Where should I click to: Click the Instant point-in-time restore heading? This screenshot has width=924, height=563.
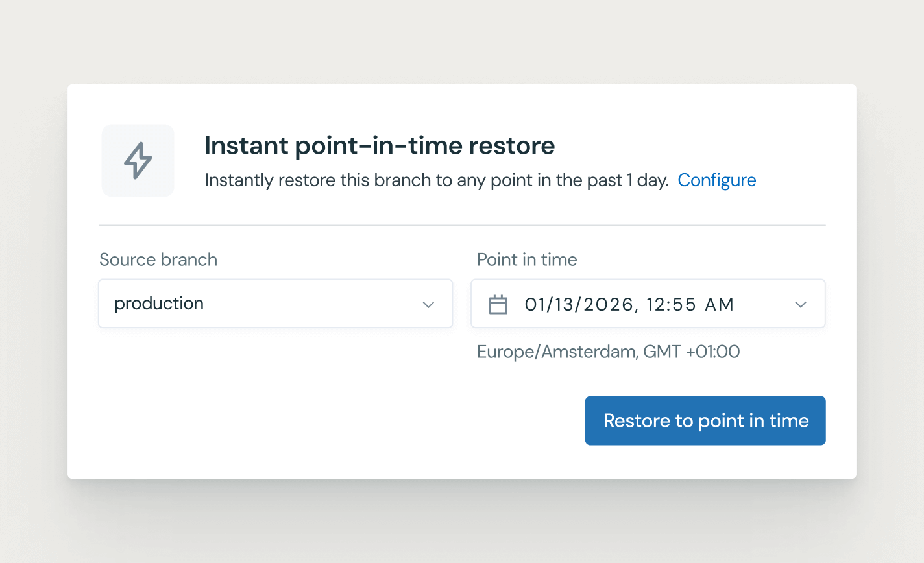point(380,145)
